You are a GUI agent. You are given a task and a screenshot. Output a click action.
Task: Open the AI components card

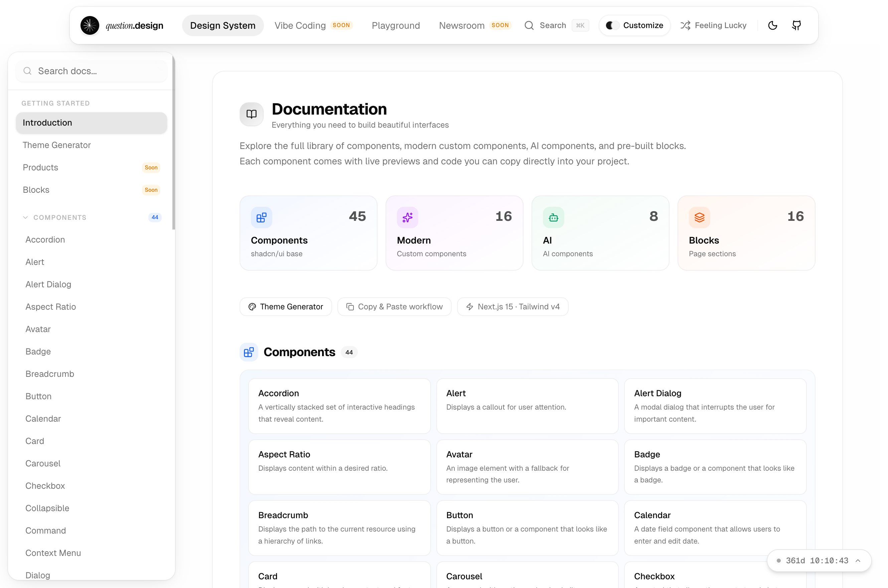(x=600, y=233)
